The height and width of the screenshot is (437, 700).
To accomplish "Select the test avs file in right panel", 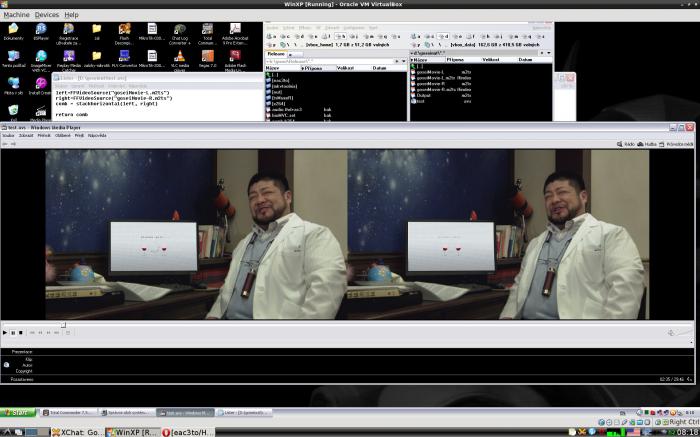I will (x=441, y=101).
